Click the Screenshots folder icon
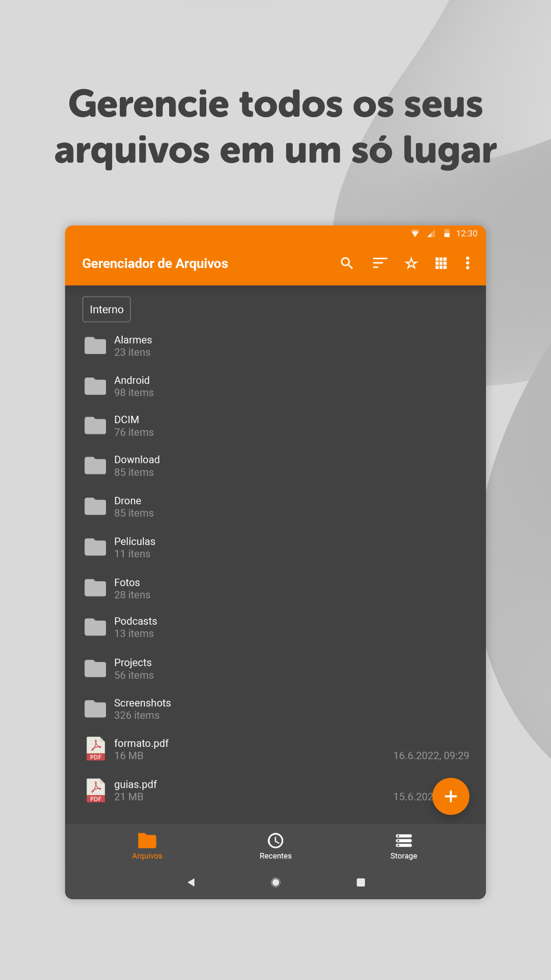The image size is (551, 980). [95, 709]
